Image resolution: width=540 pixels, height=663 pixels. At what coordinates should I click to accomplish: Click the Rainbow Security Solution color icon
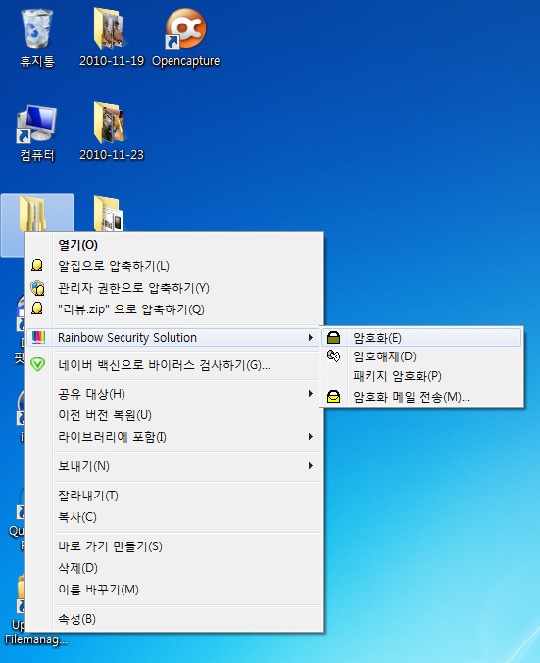click(x=38, y=337)
